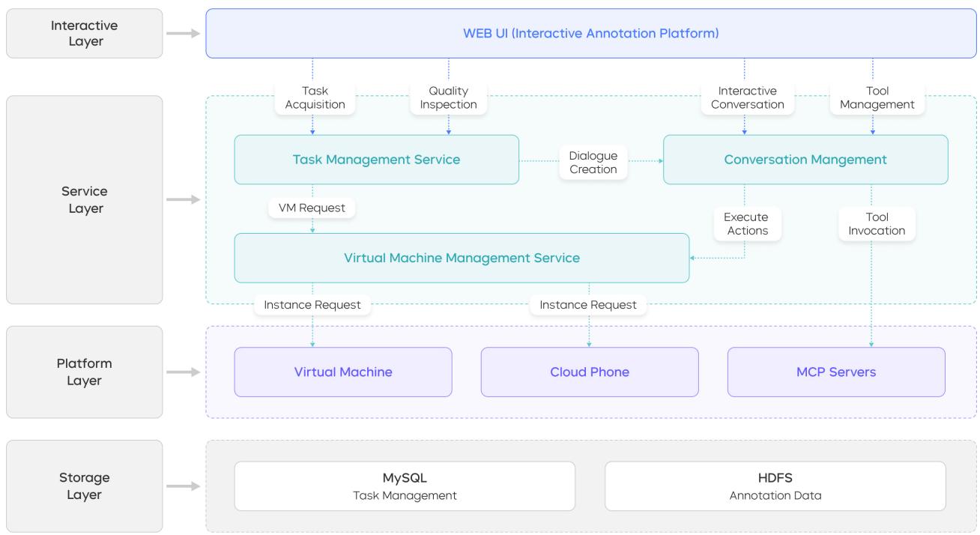Click the WEB UI Interactive Annotation Platform box

pyautogui.click(x=590, y=33)
